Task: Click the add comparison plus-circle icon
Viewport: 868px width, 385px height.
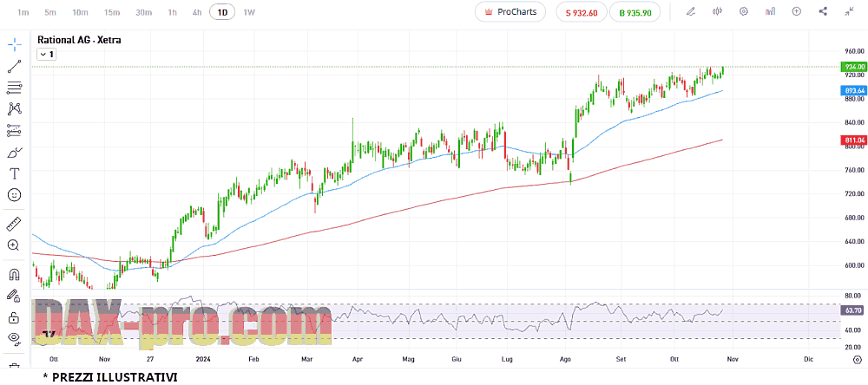Action: [x=797, y=11]
